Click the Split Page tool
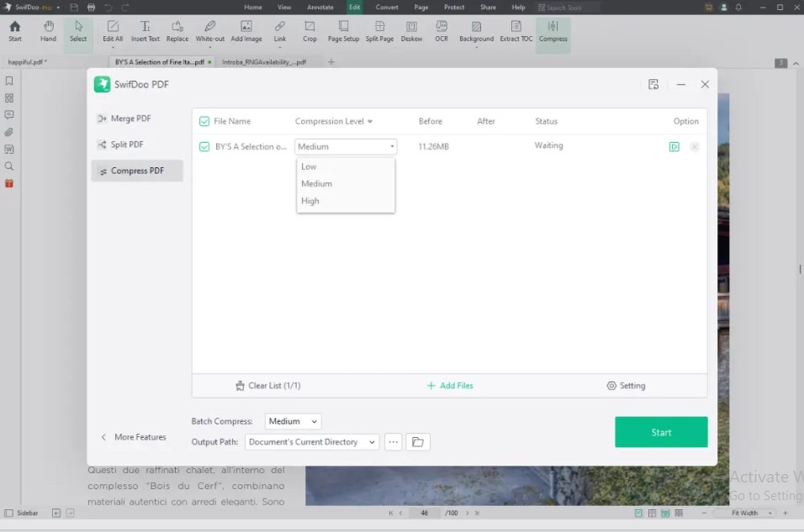 [379, 31]
